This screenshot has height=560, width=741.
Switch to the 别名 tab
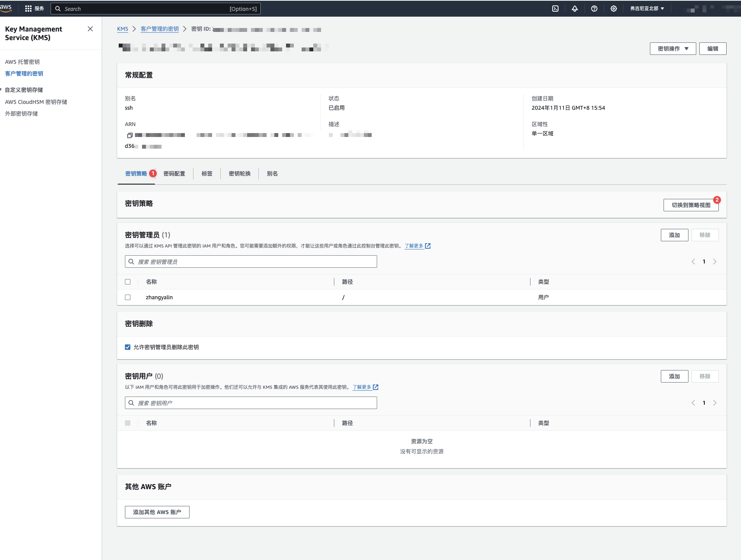point(272,174)
